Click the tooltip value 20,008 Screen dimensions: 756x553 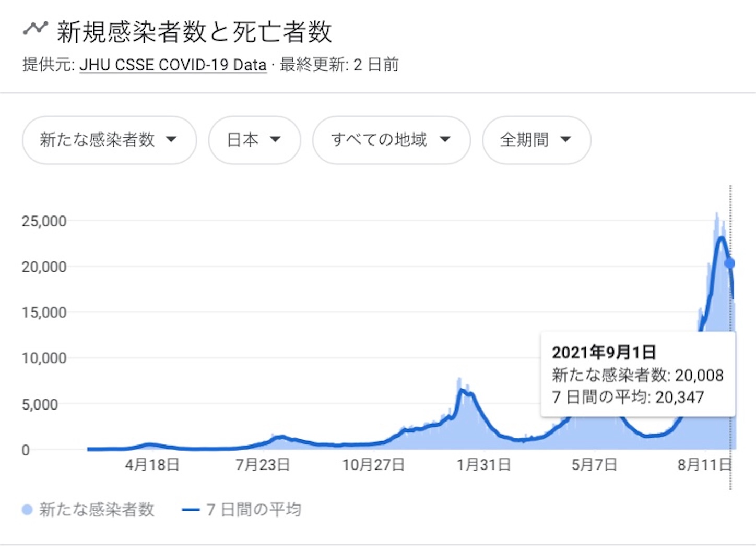pos(699,375)
